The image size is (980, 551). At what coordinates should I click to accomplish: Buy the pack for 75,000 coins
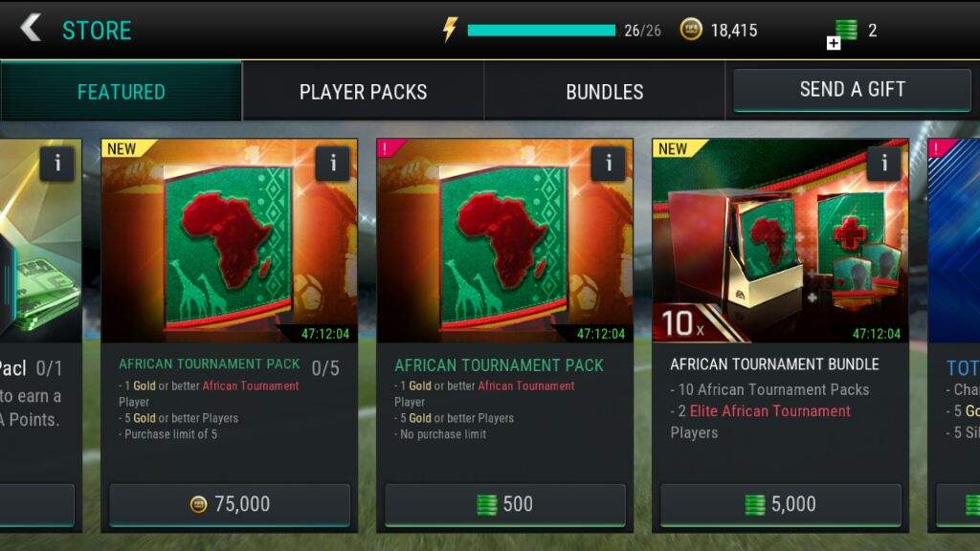point(230,504)
